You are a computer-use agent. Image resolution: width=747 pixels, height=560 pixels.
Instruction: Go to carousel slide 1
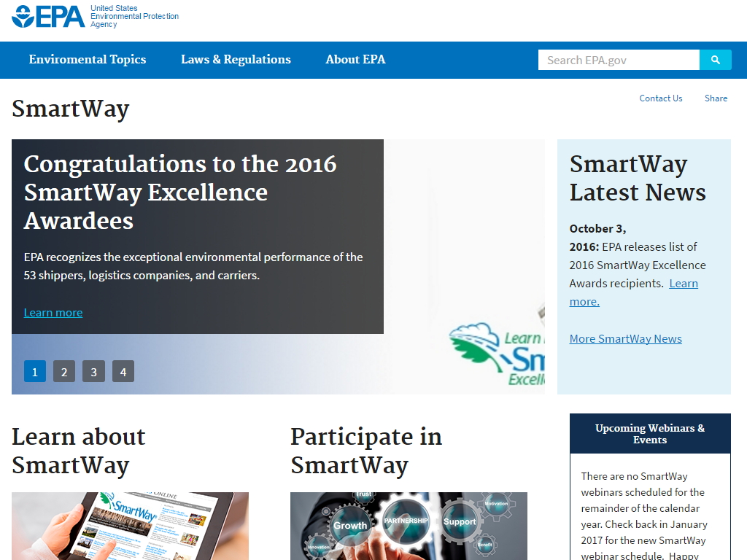(x=35, y=371)
